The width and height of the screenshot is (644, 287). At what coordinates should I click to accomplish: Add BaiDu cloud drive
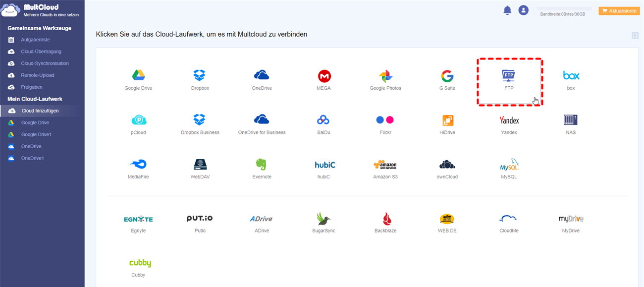pos(323,120)
